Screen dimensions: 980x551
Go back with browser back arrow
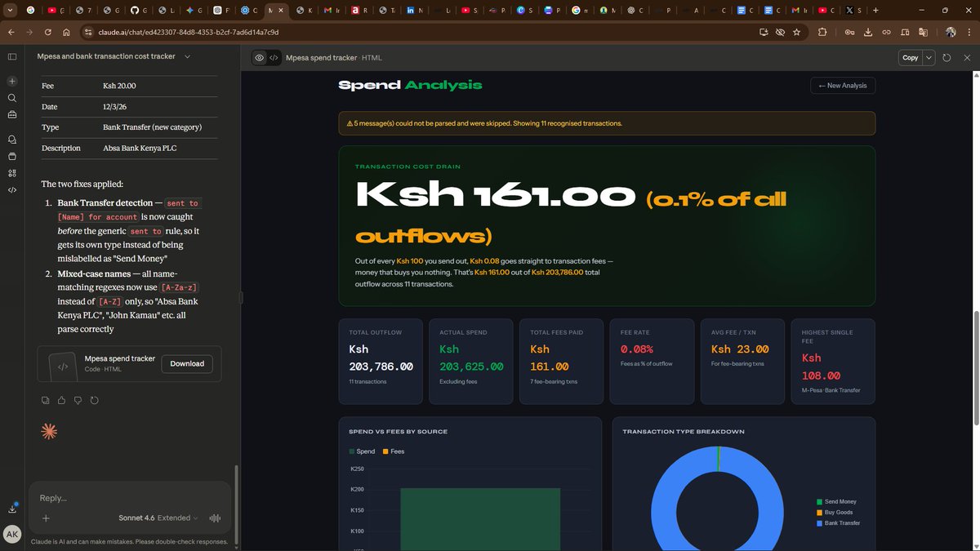point(11,32)
